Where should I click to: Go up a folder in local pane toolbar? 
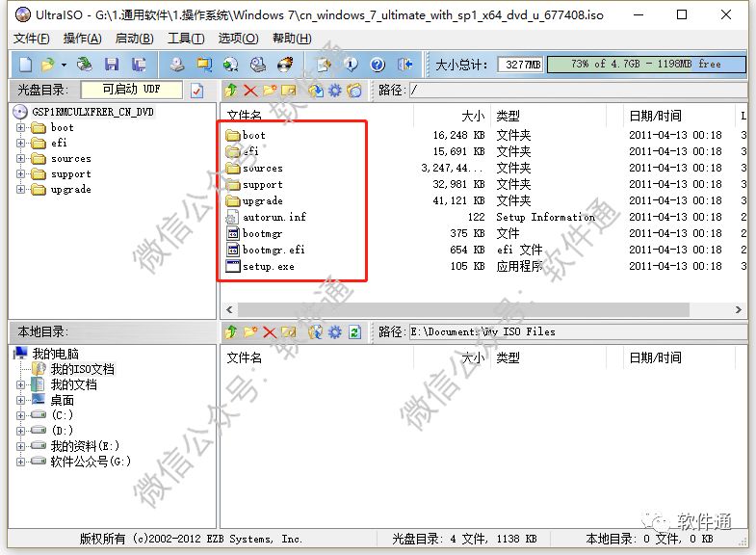point(231,332)
